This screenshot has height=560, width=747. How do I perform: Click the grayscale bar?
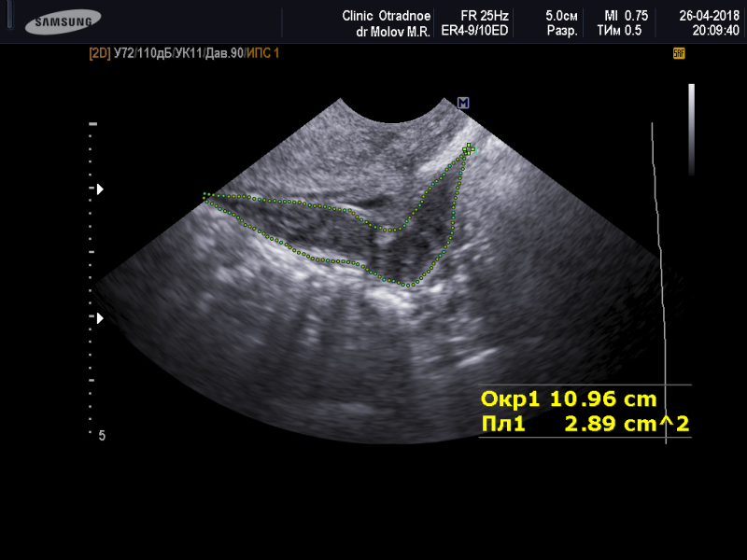click(691, 130)
